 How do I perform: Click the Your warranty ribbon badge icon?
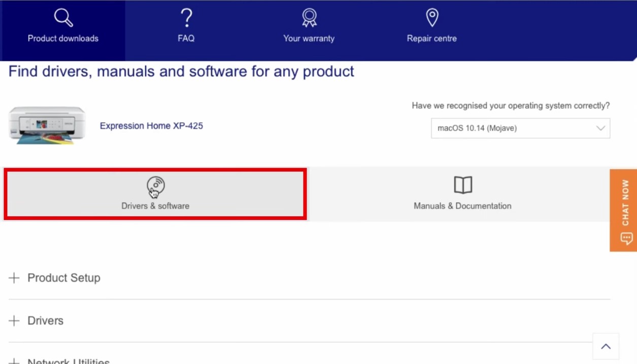click(309, 18)
